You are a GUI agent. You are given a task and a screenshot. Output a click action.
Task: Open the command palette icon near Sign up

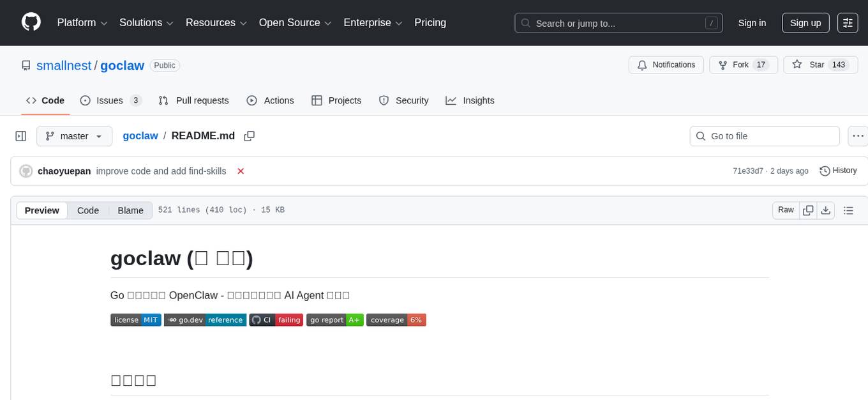tap(848, 22)
